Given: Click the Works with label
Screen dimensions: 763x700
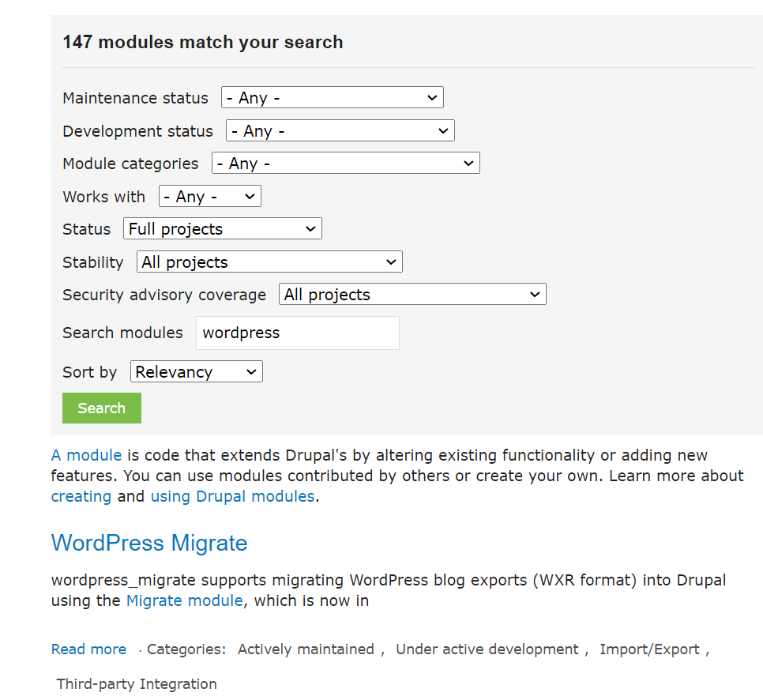Looking at the screenshot, I should coord(104,197).
